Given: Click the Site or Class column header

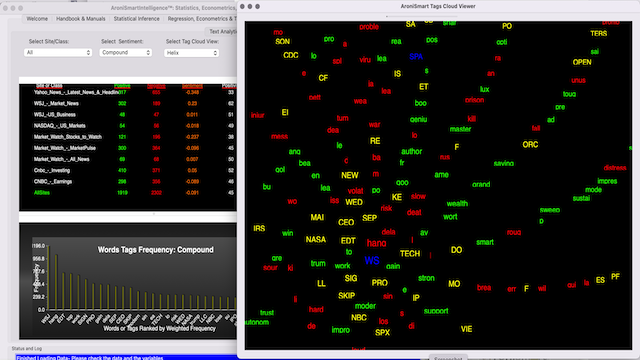Looking at the screenshot, I should 49,86.
